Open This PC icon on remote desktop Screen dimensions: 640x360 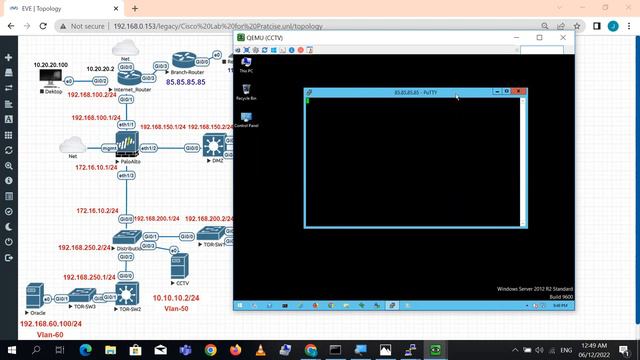246,65
